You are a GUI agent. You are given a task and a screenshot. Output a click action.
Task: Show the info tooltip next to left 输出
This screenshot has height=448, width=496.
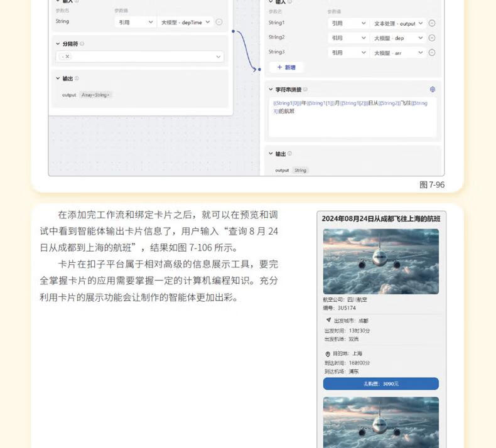click(77, 78)
